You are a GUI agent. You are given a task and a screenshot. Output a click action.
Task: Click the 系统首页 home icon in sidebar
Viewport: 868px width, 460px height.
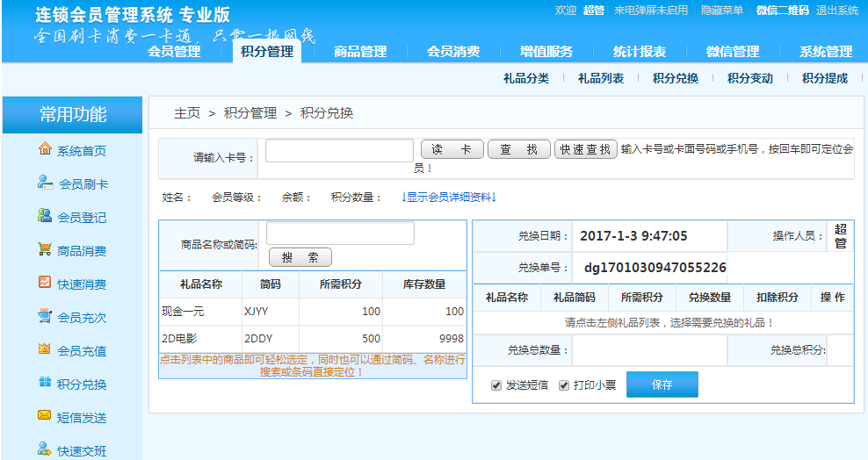(45, 149)
